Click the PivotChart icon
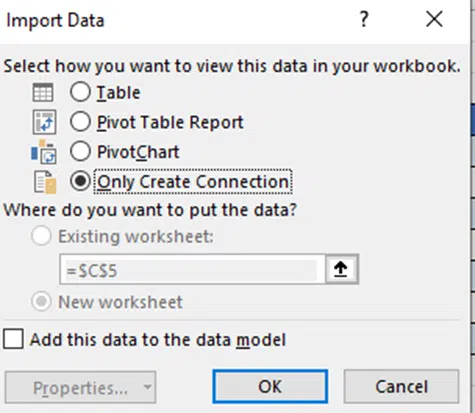Image resolution: width=475 pixels, height=413 pixels. click(x=44, y=152)
